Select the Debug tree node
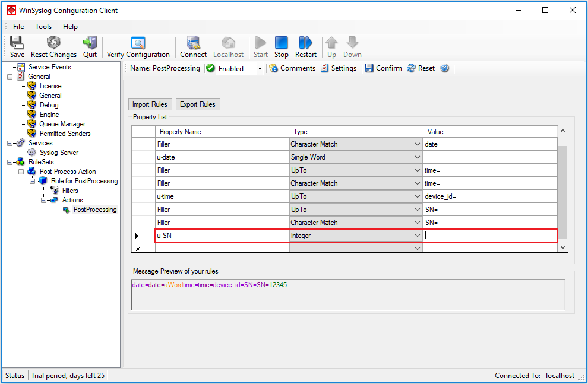The width and height of the screenshot is (588, 384). [x=49, y=105]
